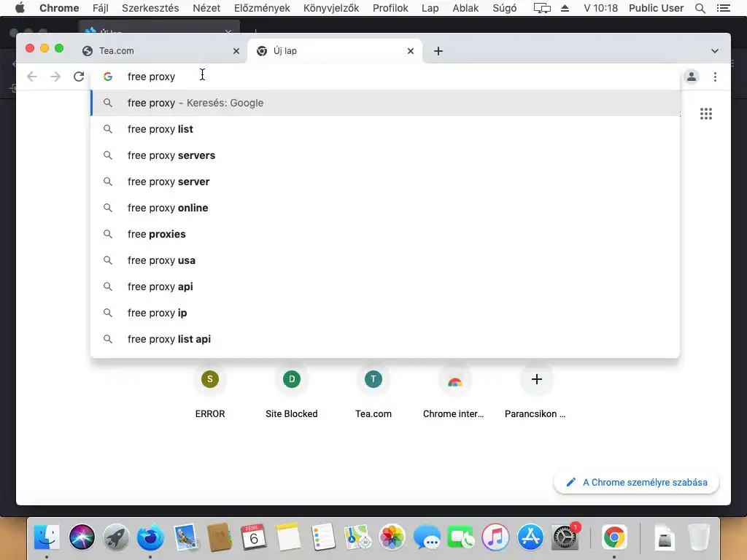Launch Siri from the dock

(82, 537)
